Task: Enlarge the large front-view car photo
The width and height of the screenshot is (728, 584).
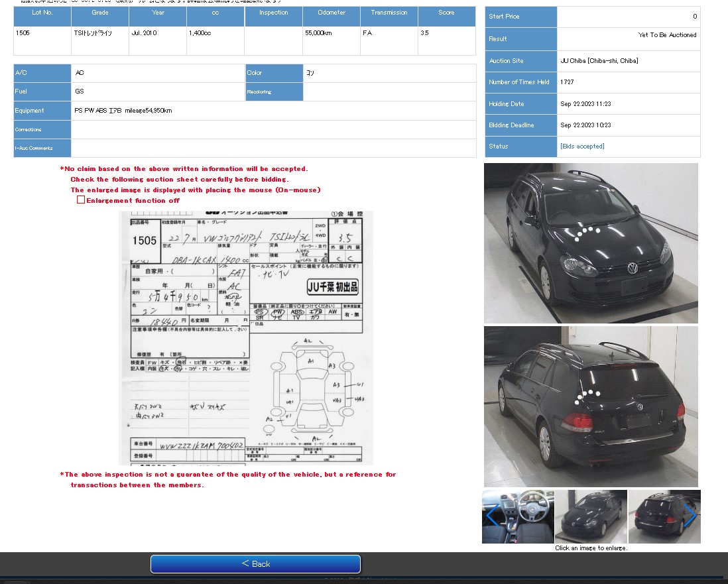Action: pyautogui.click(x=591, y=243)
